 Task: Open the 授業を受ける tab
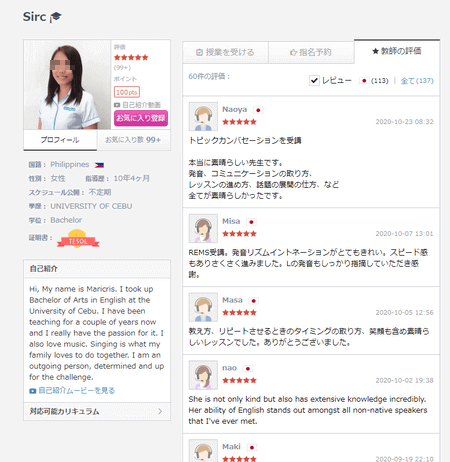[225, 52]
